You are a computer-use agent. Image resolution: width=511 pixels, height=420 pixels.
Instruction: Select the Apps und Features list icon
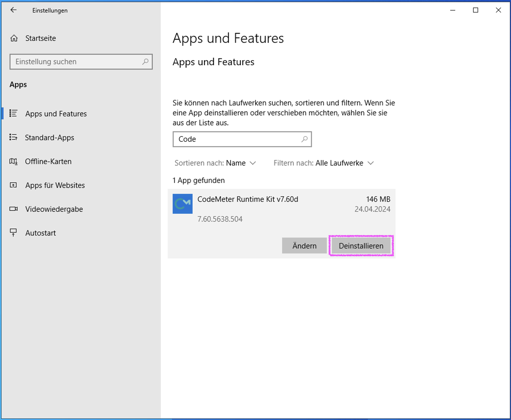coord(13,113)
